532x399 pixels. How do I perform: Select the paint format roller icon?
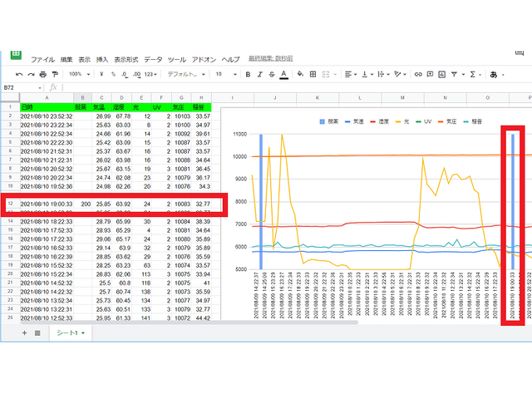(x=55, y=74)
